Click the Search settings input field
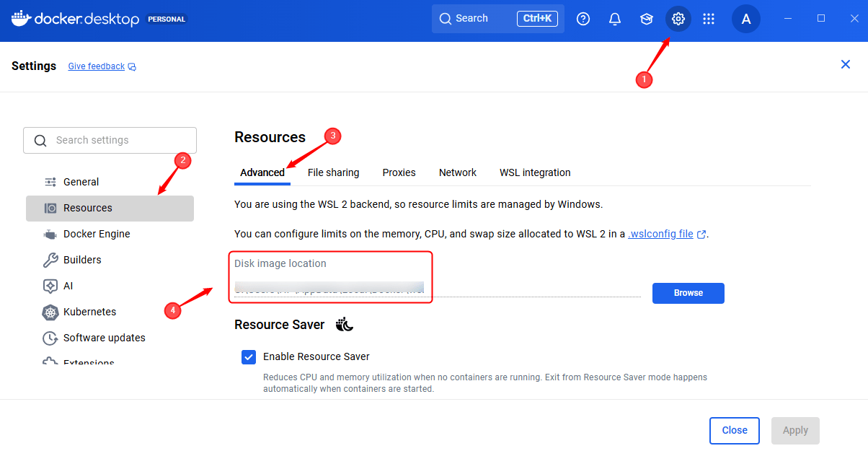The height and width of the screenshot is (451, 868). tap(110, 140)
